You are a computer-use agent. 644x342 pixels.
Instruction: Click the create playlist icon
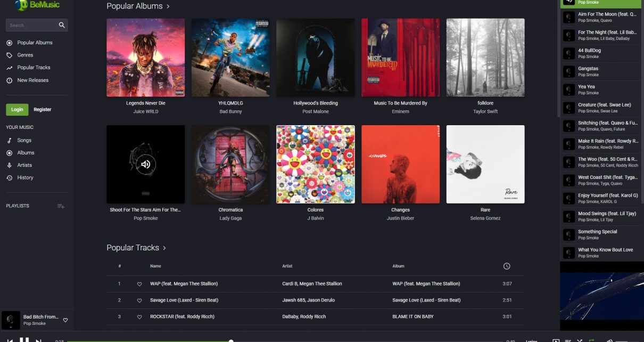pos(61,206)
